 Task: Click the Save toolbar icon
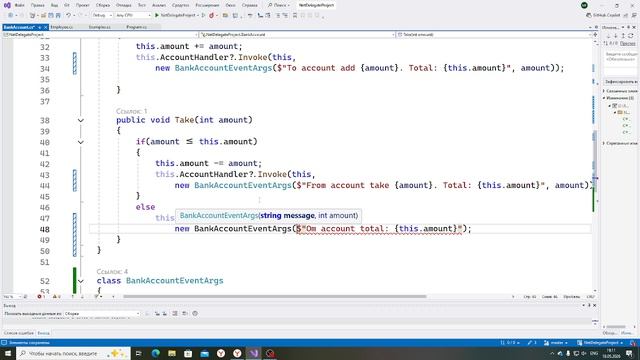[51, 16]
